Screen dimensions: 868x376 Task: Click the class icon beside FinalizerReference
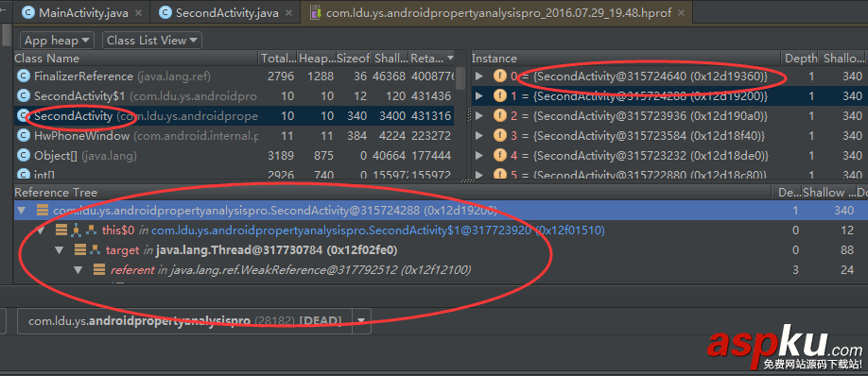coord(24,77)
